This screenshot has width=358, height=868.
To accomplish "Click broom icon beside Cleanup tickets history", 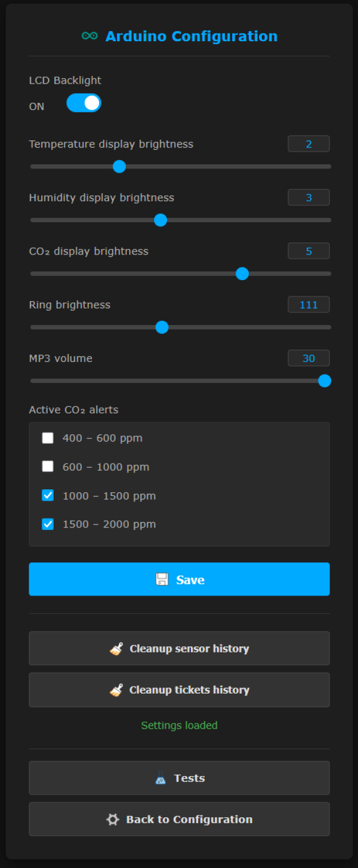I will click(116, 690).
